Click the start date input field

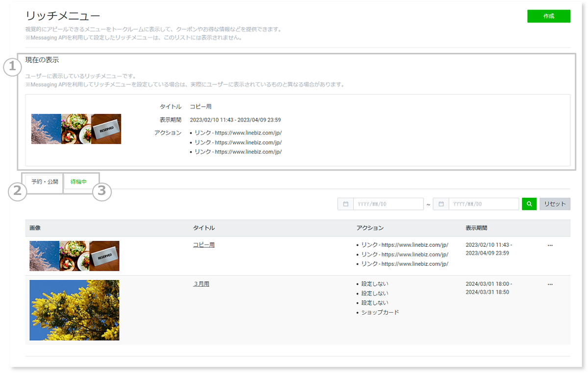coord(388,204)
